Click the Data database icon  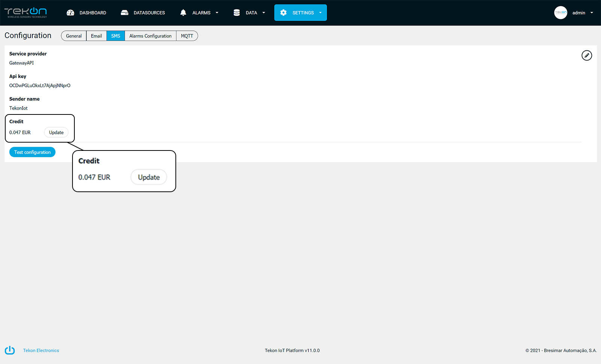(237, 13)
